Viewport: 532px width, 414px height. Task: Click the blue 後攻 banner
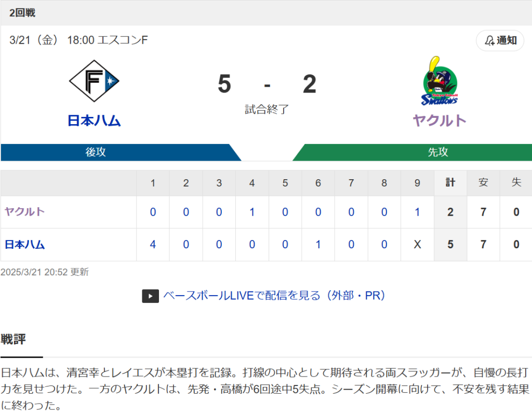(121, 152)
